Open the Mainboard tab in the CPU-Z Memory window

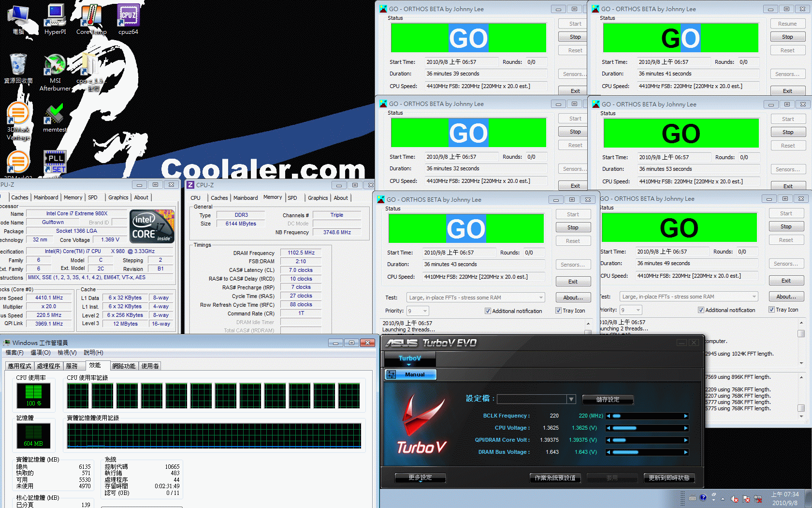click(x=246, y=198)
